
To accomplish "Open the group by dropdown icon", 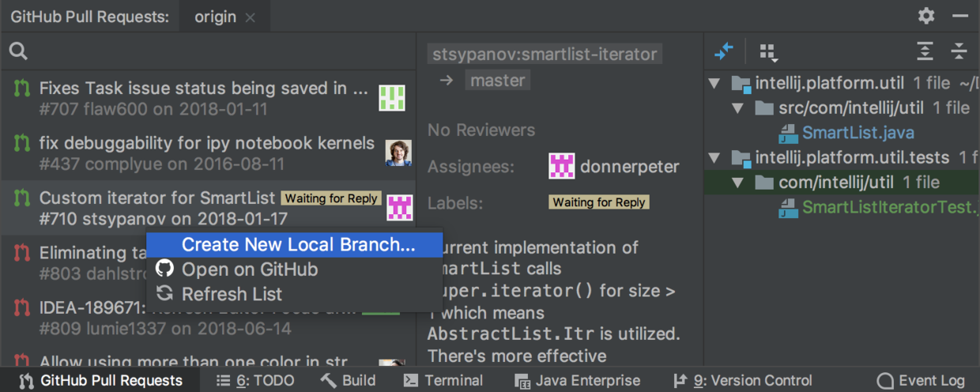I will click(768, 53).
